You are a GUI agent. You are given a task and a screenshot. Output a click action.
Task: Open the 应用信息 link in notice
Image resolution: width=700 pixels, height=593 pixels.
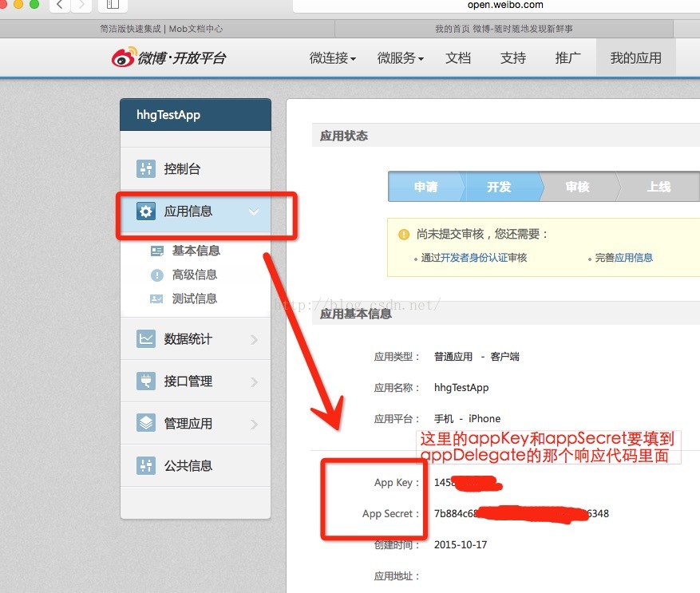634,258
